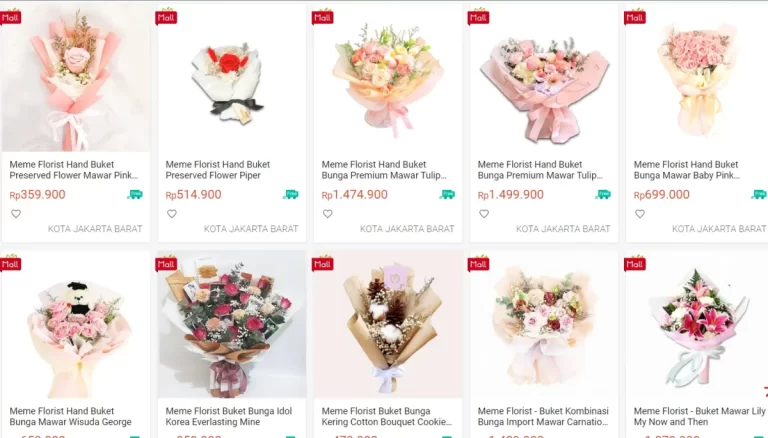Open Buket Bunga Idol Korea Everlasting Mine
Screen dimensions: 768x438
click(228, 416)
